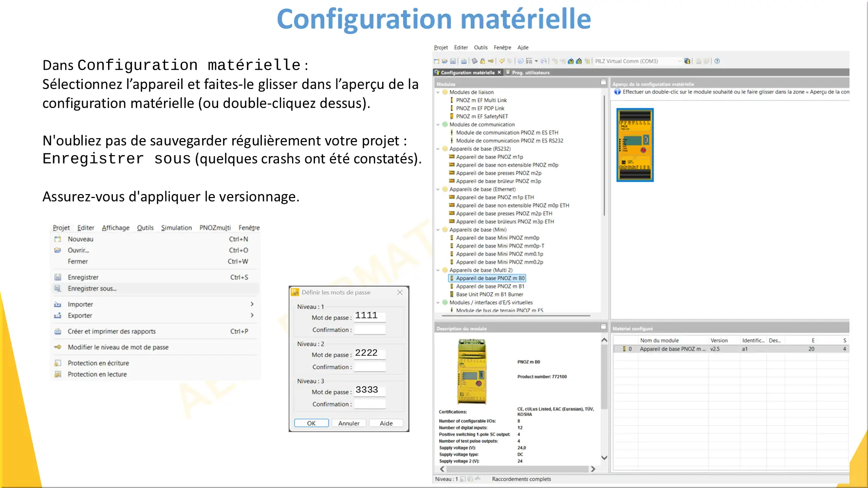Click the blue help question mark icon
Screen dimensions: 868x488
click(717, 61)
